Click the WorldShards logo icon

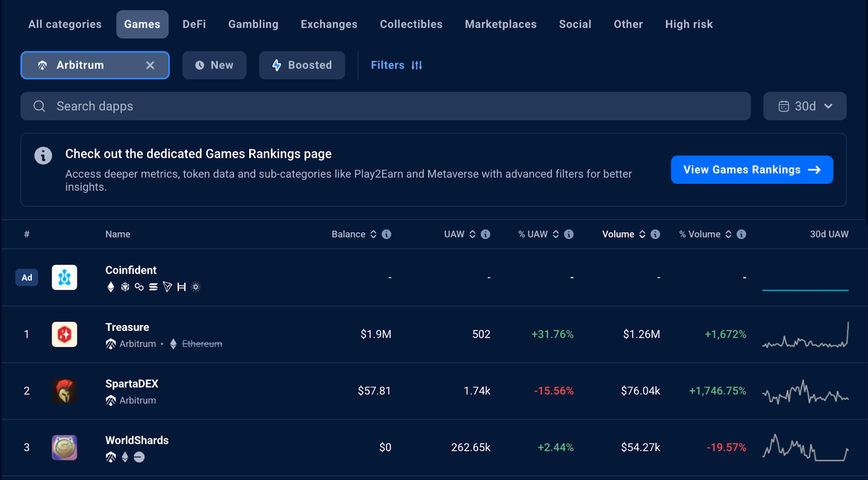pos(64,447)
